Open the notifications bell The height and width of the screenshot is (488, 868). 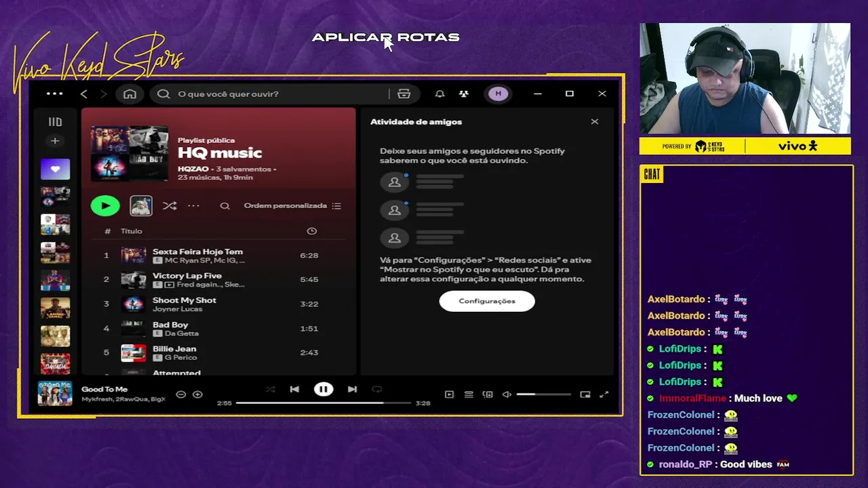click(439, 94)
